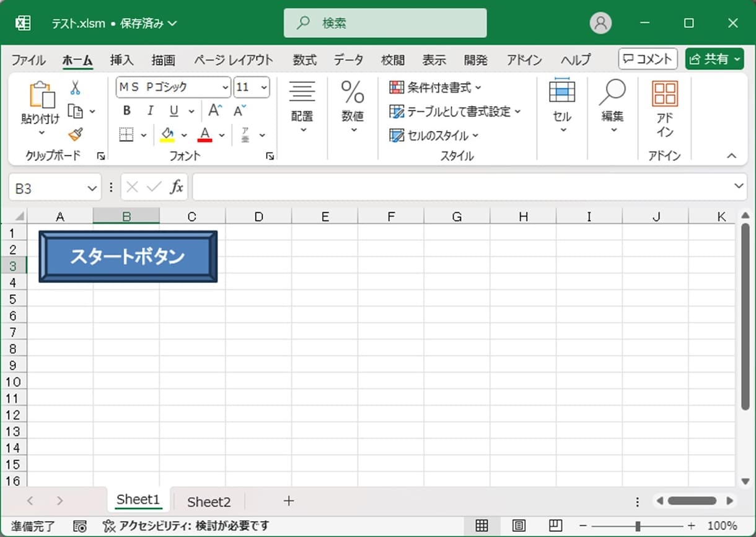Apply red font color
The width and height of the screenshot is (756, 537).
click(205, 135)
